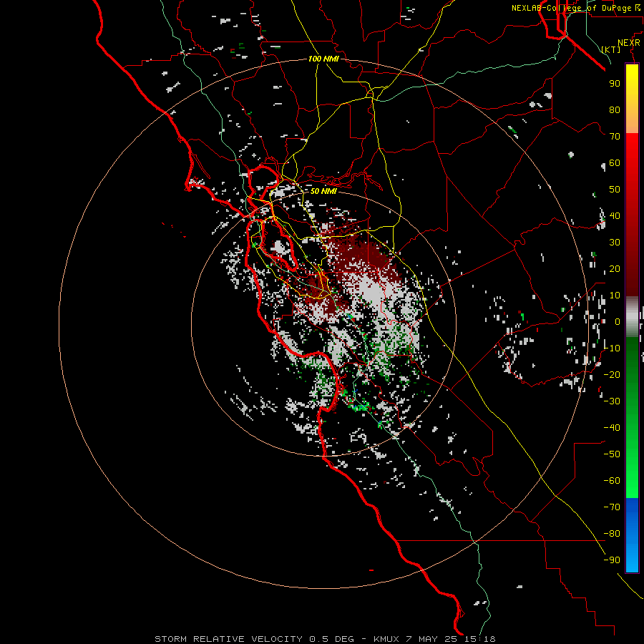
Task: Click the positive 90 knot scale label
Action: pyautogui.click(x=615, y=84)
